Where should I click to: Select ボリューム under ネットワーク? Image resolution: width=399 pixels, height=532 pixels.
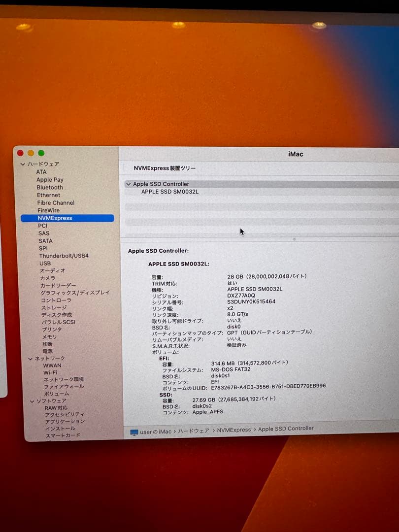(x=57, y=394)
